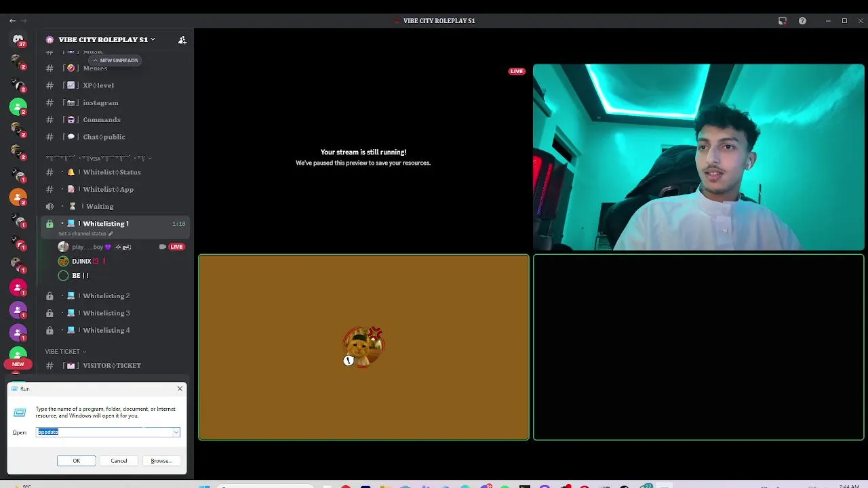
Task: Click the cat avatar in the brown tile
Action: coord(363,346)
